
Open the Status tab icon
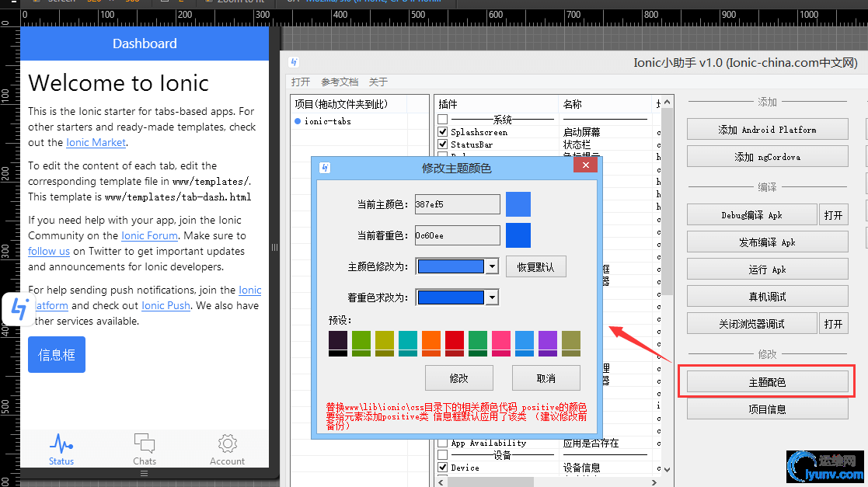coord(61,444)
